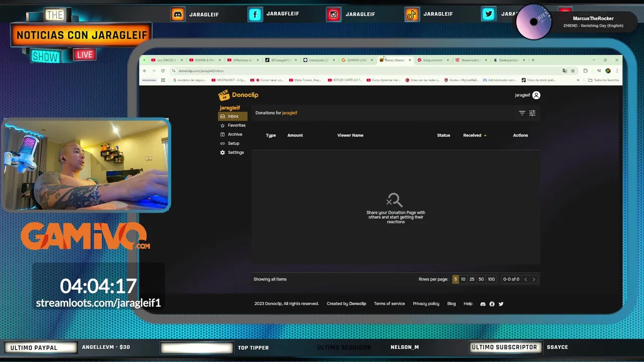
Task: Set rows per page to 10
Action: point(463,279)
